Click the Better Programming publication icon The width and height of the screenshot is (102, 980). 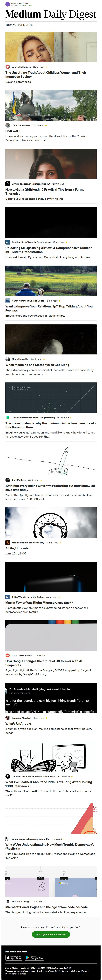pos(8,417)
